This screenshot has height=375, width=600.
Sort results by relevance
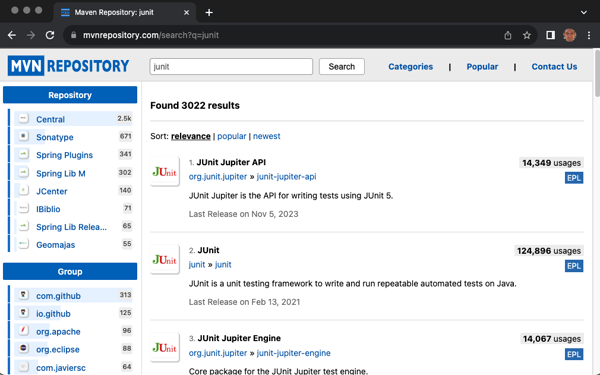(x=191, y=136)
